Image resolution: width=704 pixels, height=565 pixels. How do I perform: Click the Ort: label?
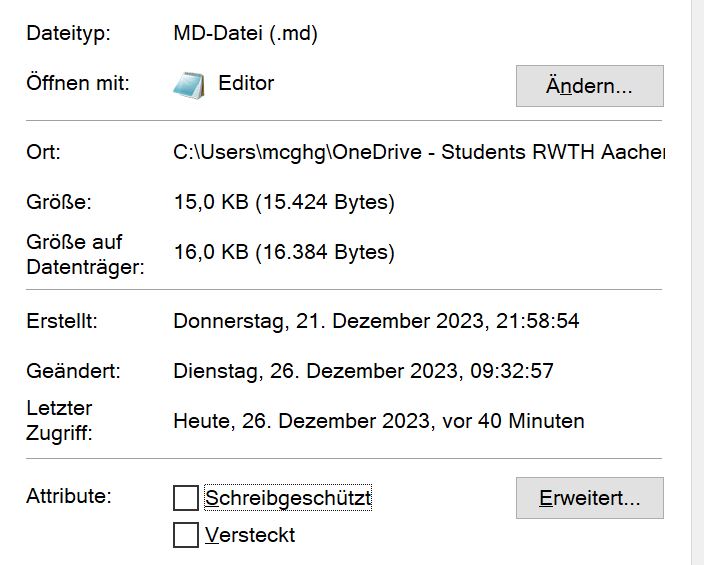click(x=44, y=153)
